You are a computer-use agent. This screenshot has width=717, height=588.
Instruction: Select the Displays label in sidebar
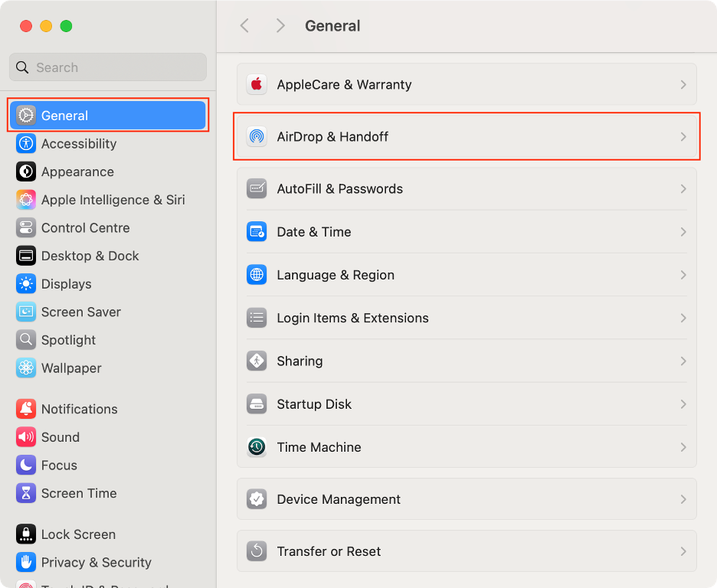coord(67,284)
